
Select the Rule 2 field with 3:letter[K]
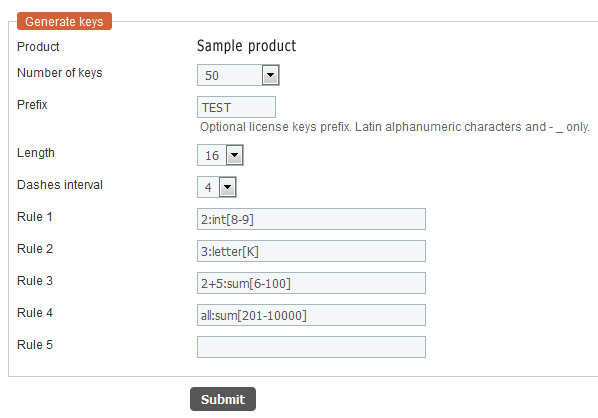tap(311, 251)
